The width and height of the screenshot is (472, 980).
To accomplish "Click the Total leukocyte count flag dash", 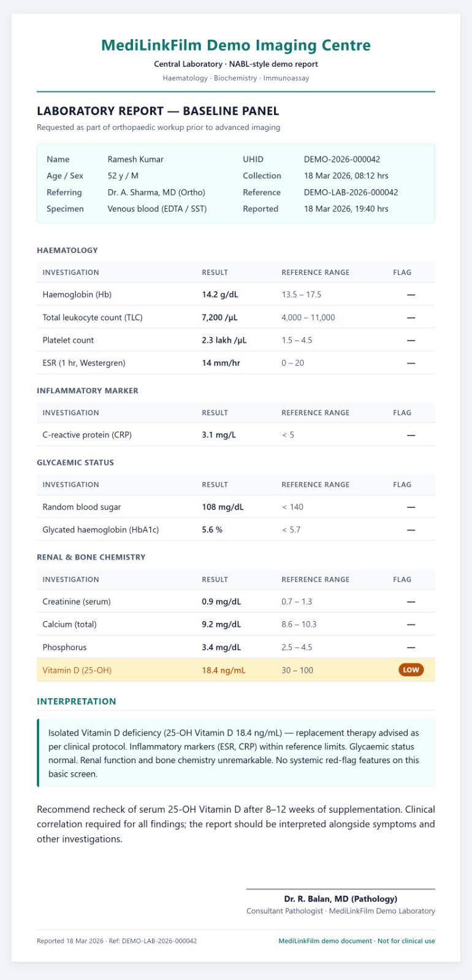I will pyautogui.click(x=411, y=317).
